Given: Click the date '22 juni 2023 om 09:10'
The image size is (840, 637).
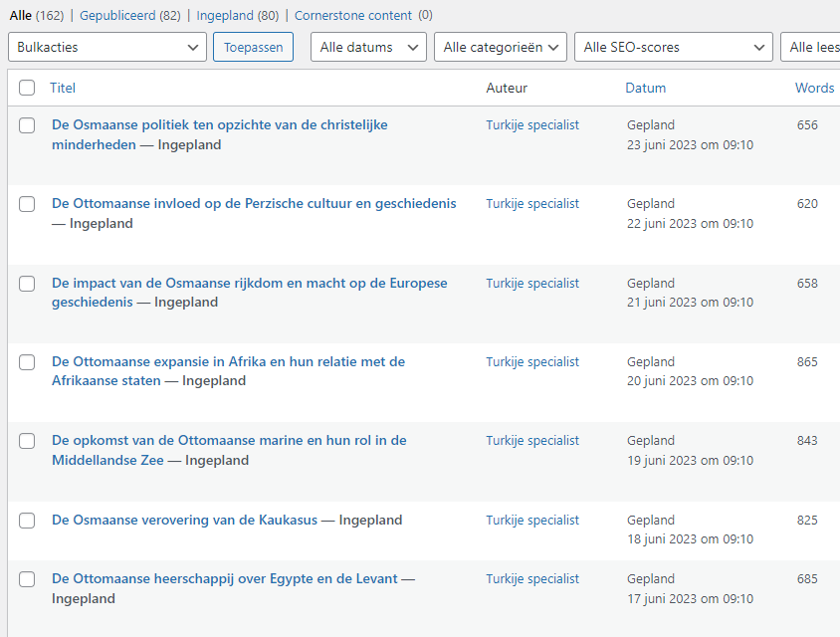Looking at the screenshot, I should click(690, 223).
